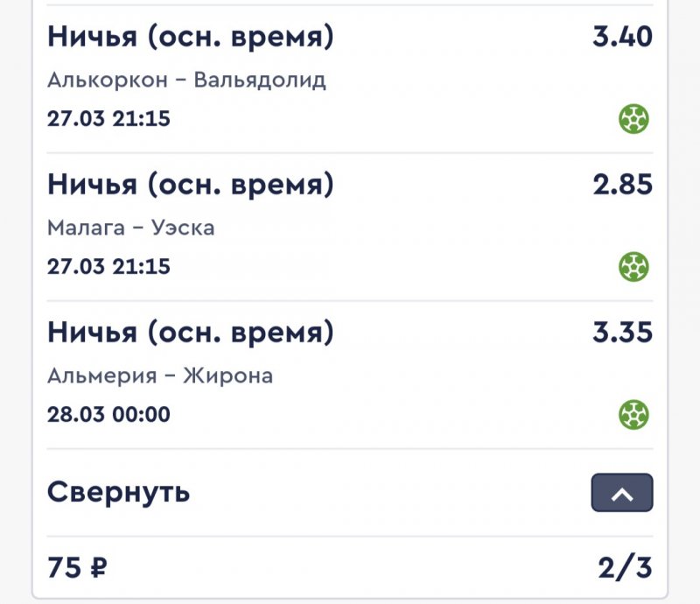
Task: Click the date under Малага – Уэска
Action: tap(108, 266)
